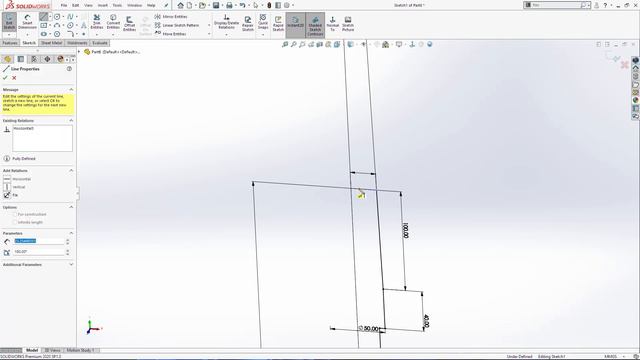
Task: Click the Sketch Picture tool
Action: click(x=348, y=24)
